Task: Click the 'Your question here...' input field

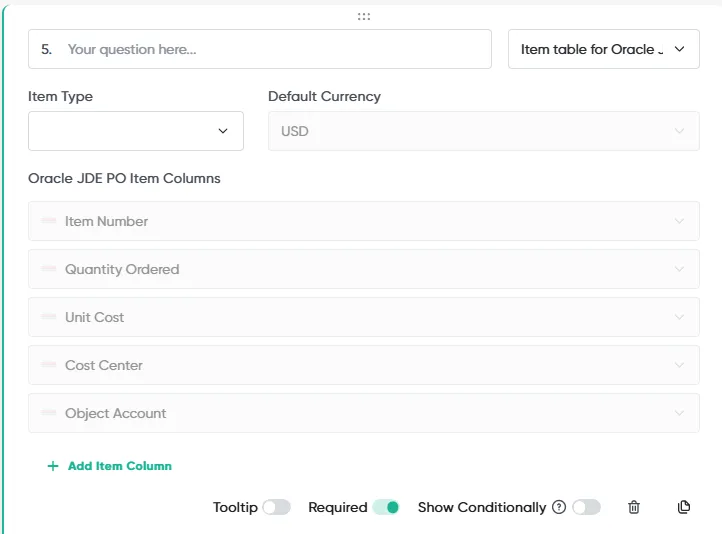Action: (260, 49)
